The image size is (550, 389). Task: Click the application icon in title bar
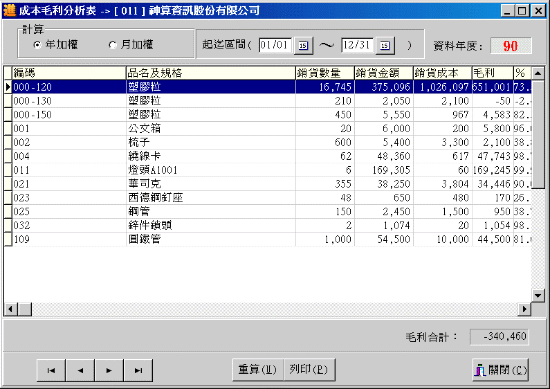point(9,11)
